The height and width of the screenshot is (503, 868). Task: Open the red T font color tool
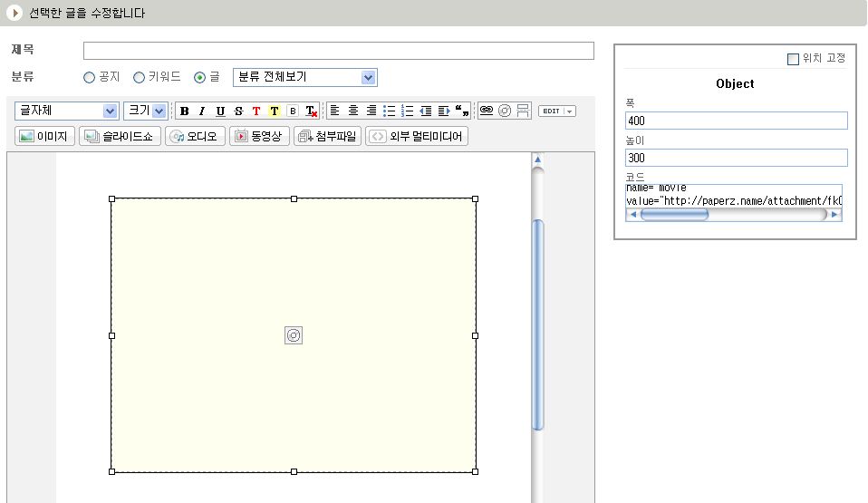[x=256, y=111]
